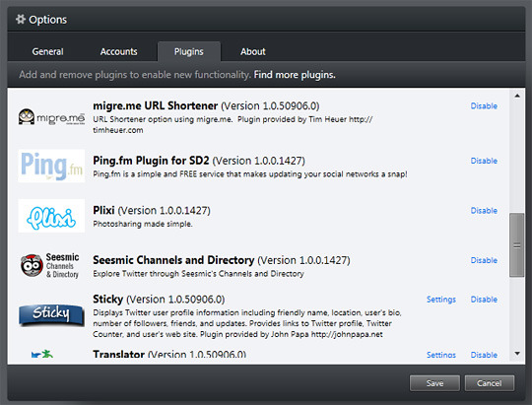Save the options changes
This screenshot has height=405, width=532.
click(x=434, y=383)
